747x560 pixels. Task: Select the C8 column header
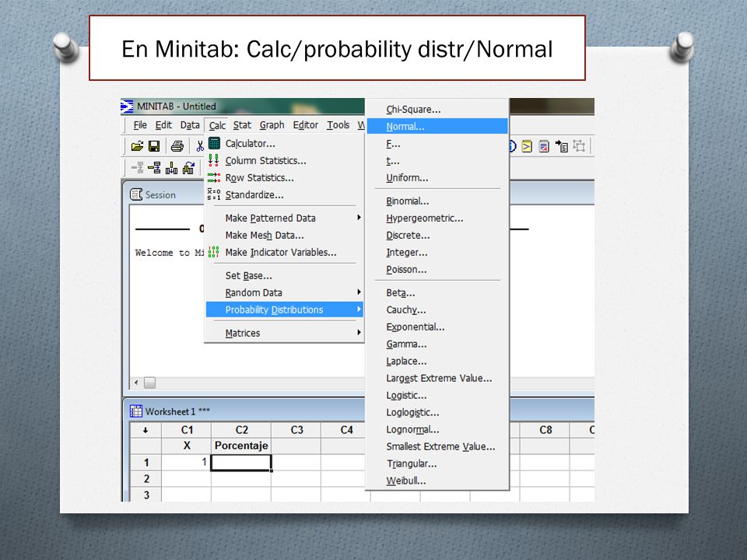pos(545,430)
